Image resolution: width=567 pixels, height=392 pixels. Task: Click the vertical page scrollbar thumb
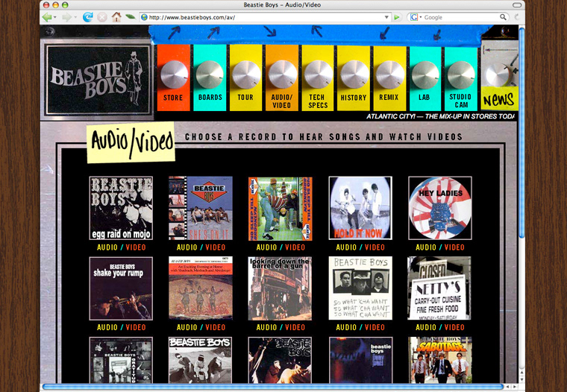click(x=521, y=133)
